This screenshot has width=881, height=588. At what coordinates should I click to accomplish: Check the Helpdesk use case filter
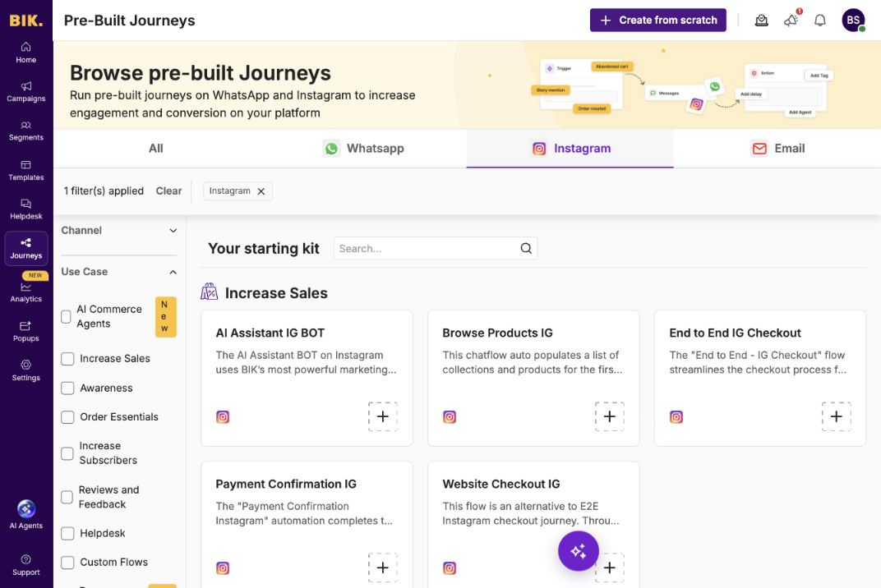click(x=67, y=534)
